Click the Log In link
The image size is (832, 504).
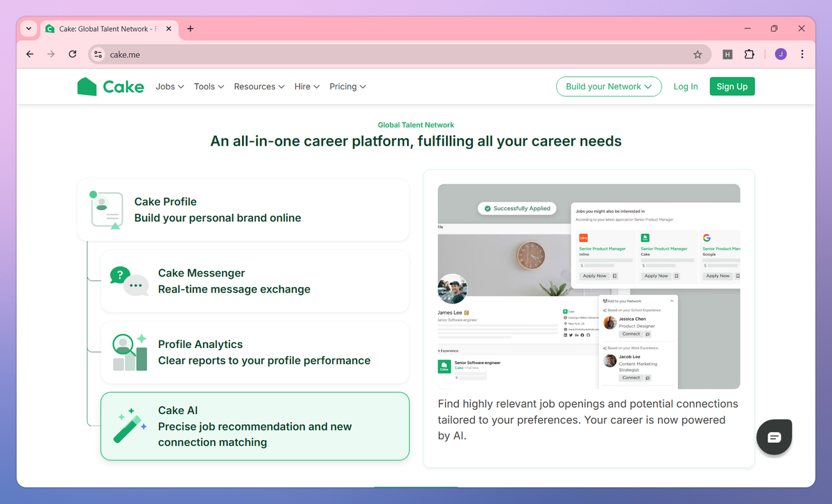coord(686,87)
